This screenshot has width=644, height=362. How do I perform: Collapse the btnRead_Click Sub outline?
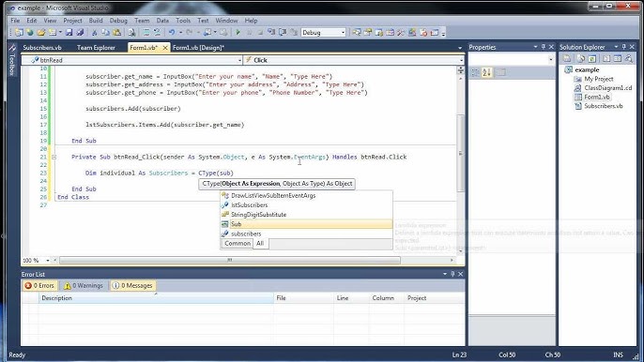tap(54, 157)
